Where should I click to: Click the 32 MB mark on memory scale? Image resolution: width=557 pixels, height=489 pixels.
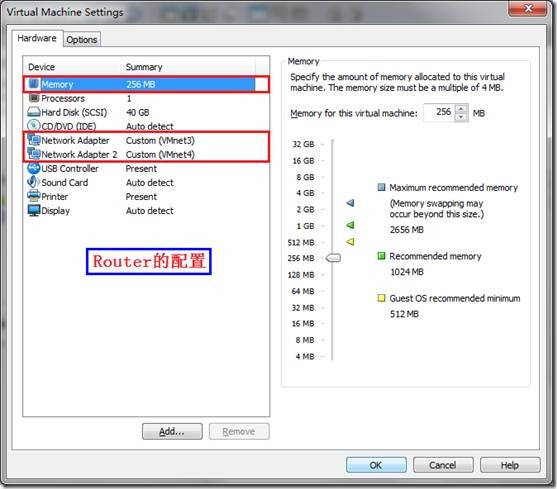click(x=303, y=308)
